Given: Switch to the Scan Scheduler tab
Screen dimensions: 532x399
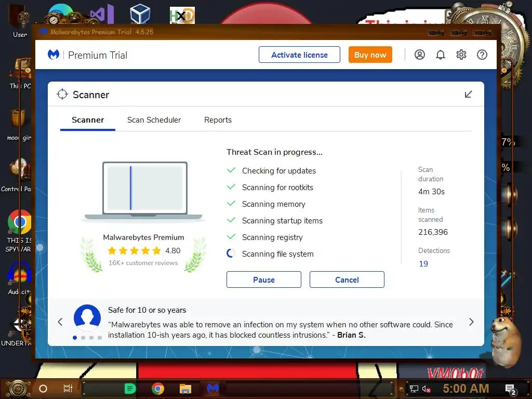Looking at the screenshot, I should pyautogui.click(x=154, y=120).
